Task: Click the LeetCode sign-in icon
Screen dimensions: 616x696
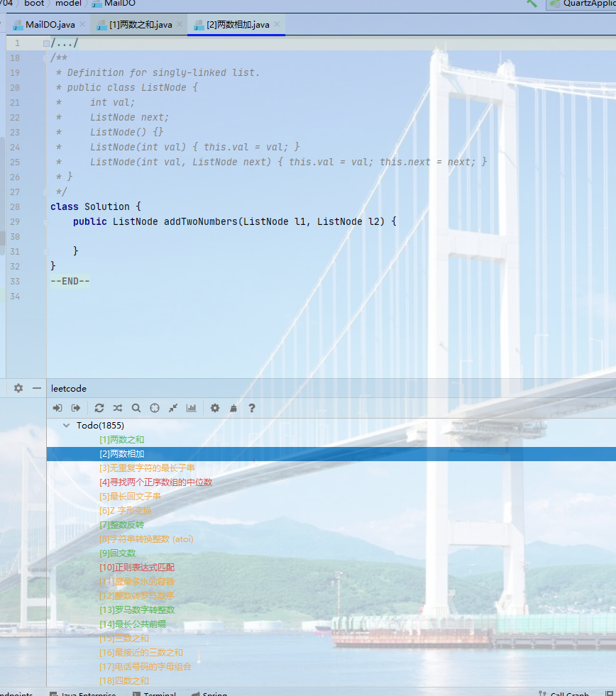Action: click(57, 408)
